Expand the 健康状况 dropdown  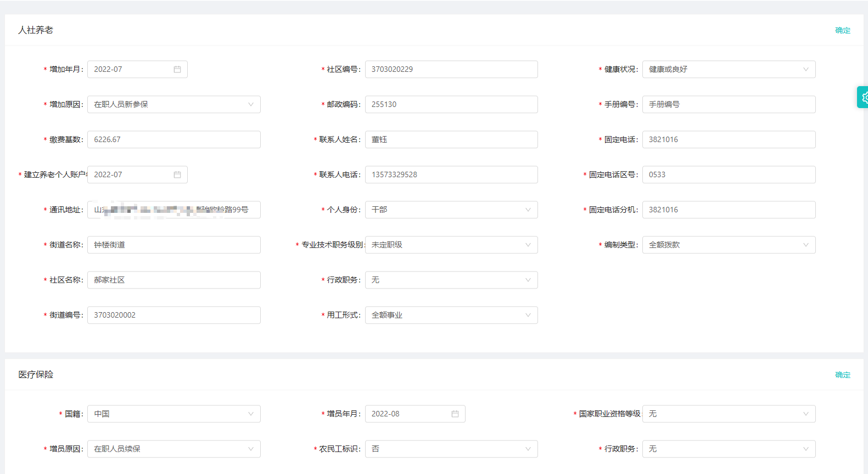729,69
